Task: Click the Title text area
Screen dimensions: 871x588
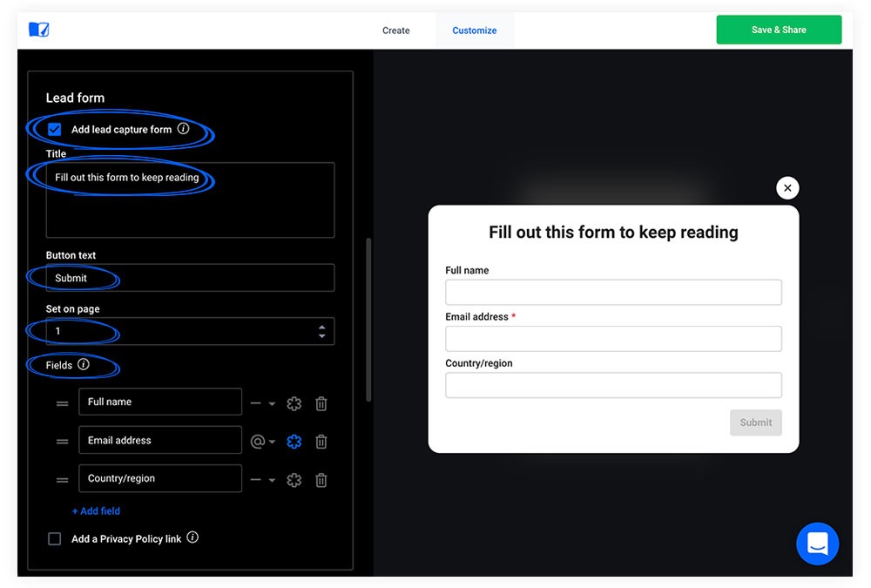Action: 190,200
